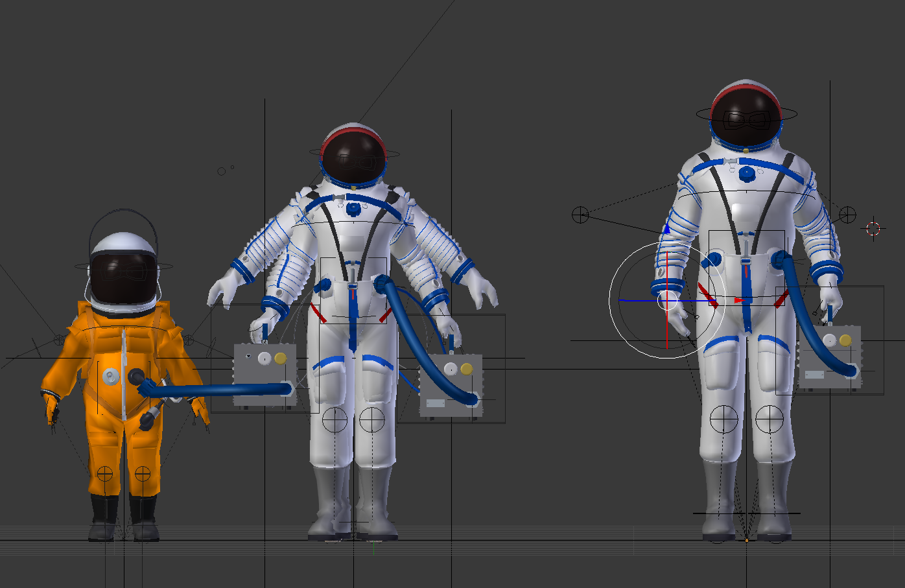905x588 pixels.
Task: Click the blue chest knob on middle astronaut
Action: [x=353, y=209]
